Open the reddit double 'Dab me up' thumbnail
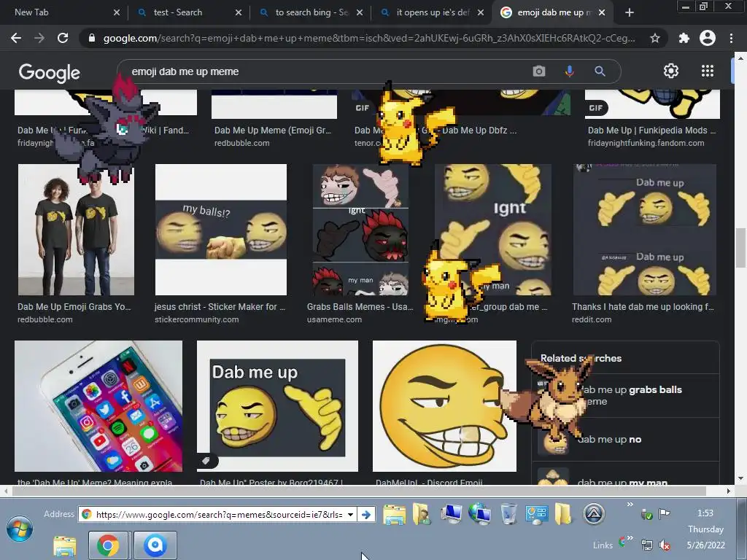 pos(645,230)
